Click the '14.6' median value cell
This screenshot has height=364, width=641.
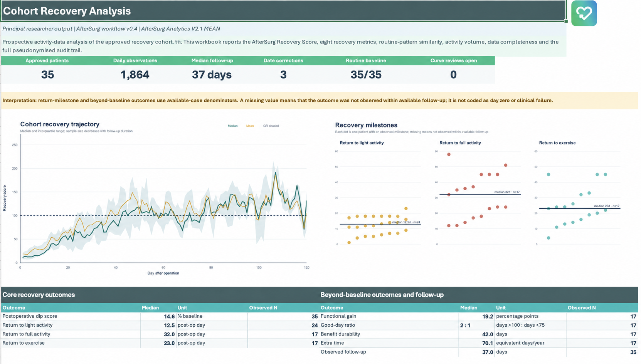coord(158,316)
